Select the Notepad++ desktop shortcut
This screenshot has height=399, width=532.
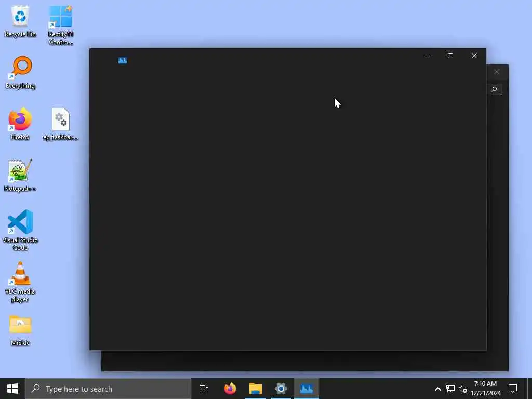pyautogui.click(x=20, y=175)
